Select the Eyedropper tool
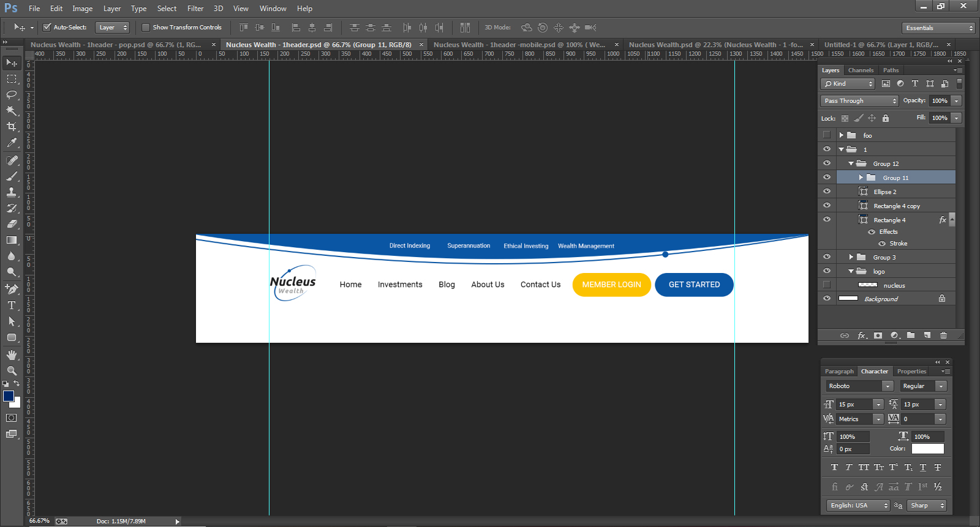980x527 pixels. (x=12, y=143)
